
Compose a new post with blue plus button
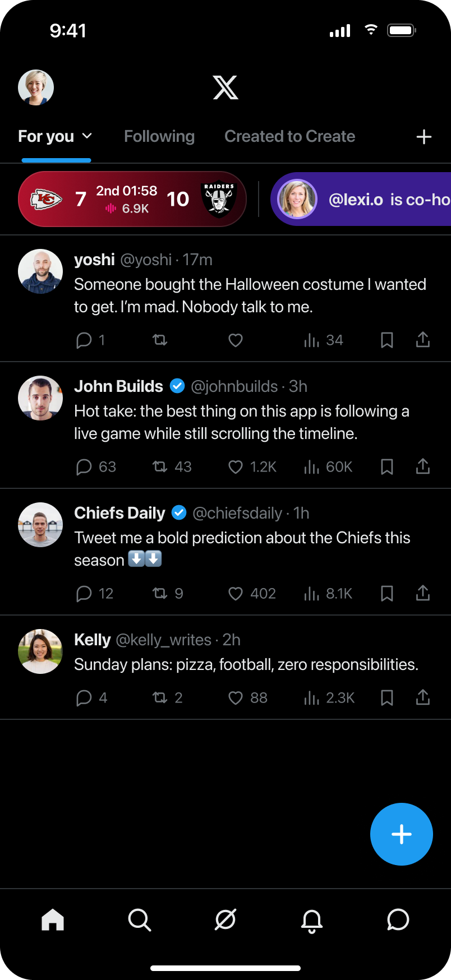[402, 834]
